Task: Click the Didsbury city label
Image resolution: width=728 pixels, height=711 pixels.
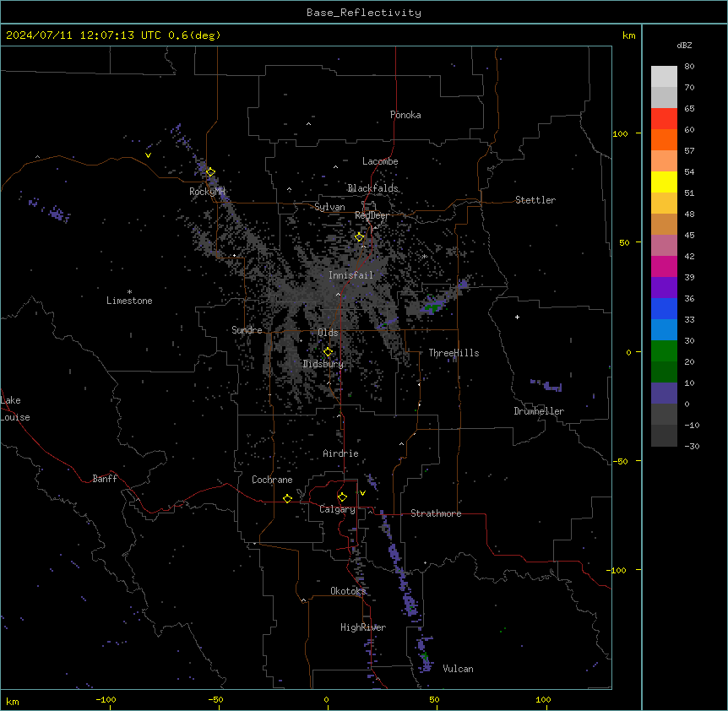Action: coord(323,364)
